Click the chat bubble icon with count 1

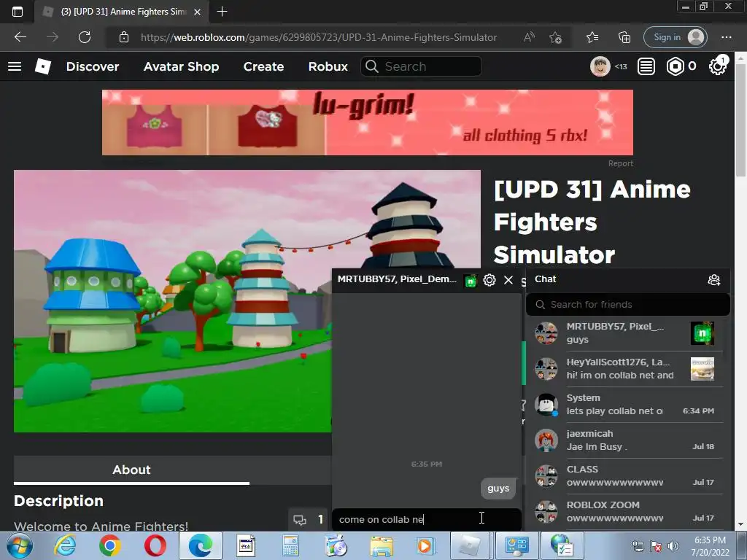300,519
